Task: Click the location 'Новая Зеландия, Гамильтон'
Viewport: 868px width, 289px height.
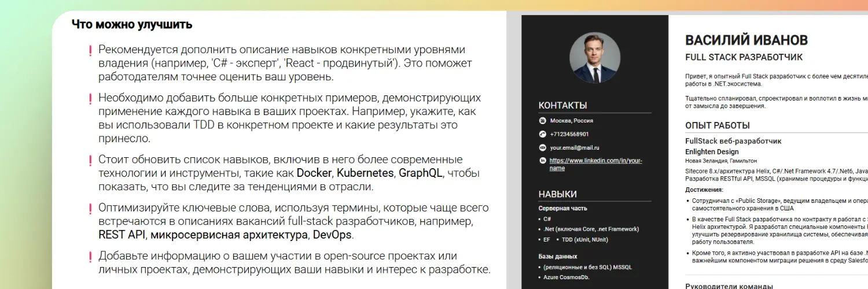Action: [x=721, y=161]
